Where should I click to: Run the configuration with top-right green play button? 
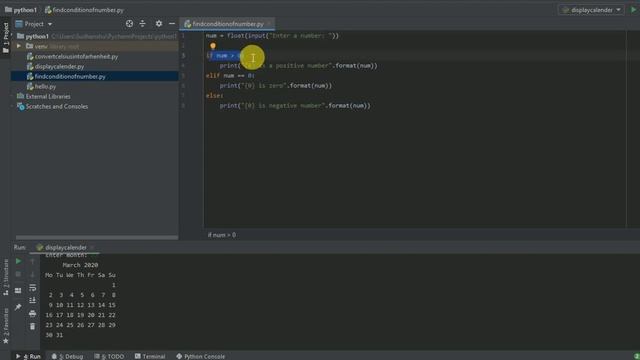tap(633, 10)
